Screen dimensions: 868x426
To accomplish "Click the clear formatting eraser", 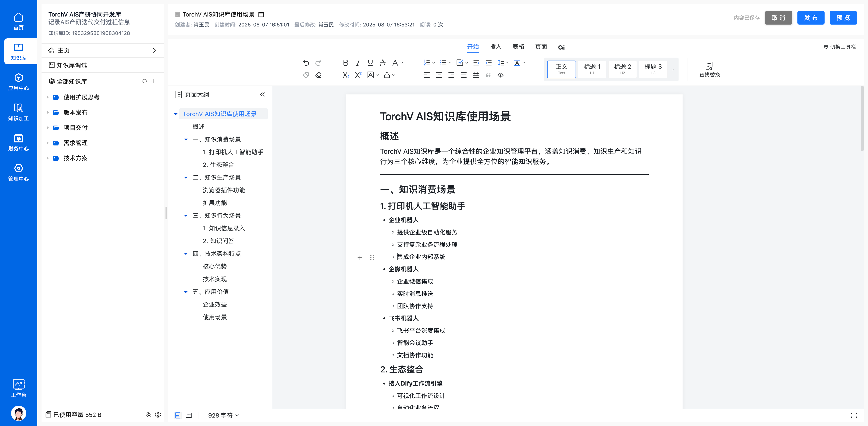I will click(x=318, y=75).
